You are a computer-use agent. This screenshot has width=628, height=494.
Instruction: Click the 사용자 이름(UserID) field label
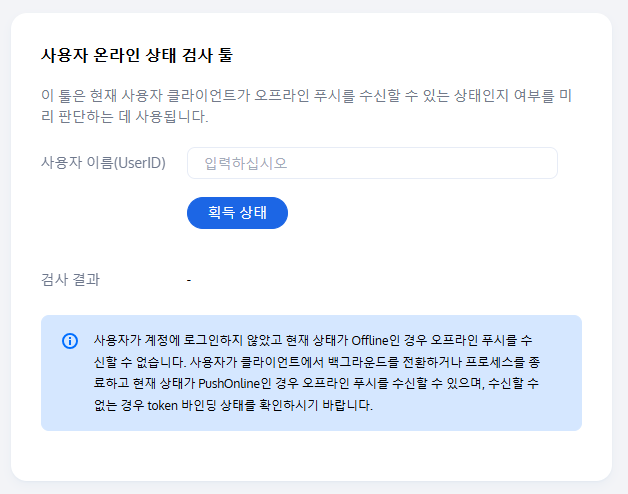point(103,163)
